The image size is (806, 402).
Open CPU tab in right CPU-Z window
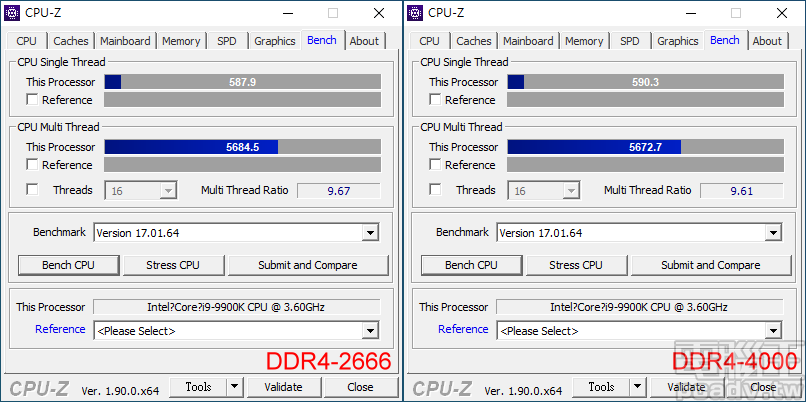tap(429, 41)
